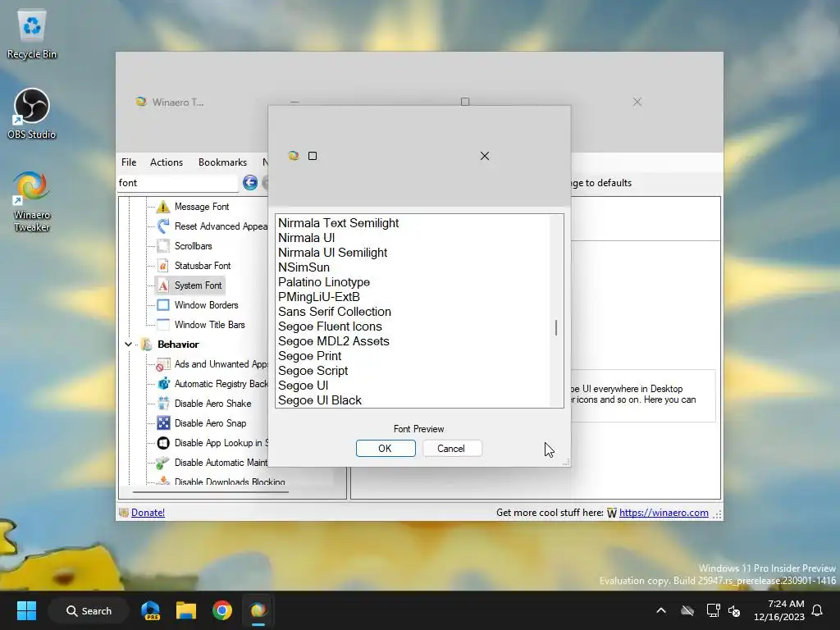The image size is (840, 630).
Task: Click the Automatic Registry Backup icon
Action: click(x=163, y=384)
